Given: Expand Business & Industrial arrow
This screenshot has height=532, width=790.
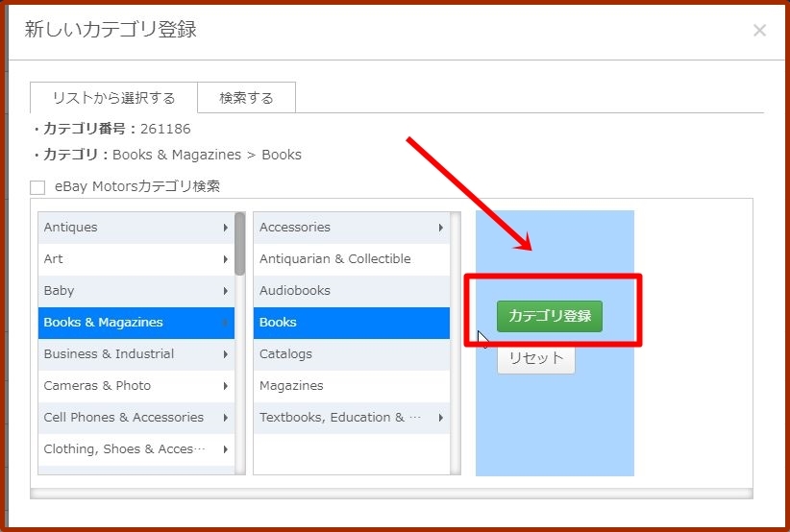Looking at the screenshot, I should tap(226, 354).
